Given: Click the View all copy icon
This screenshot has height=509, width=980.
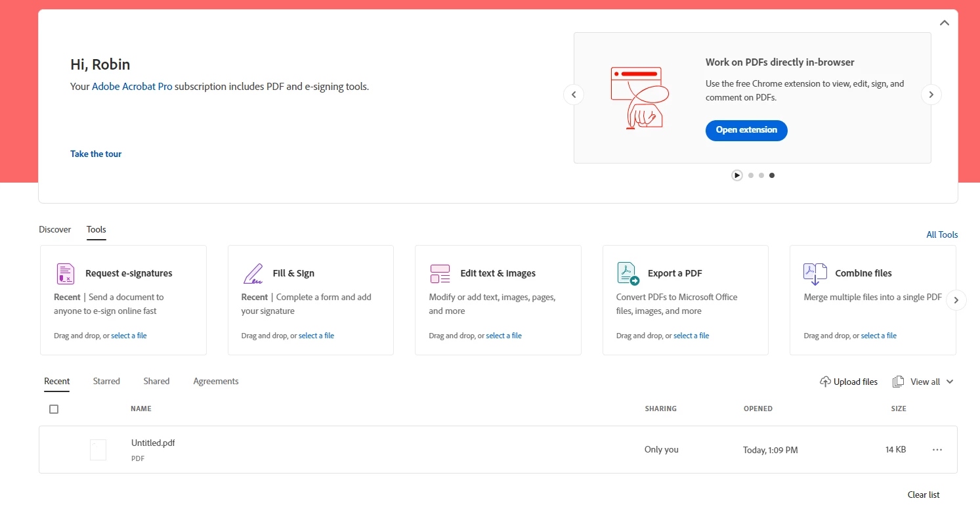Looking at the screenshot, I should click(898, 382).
